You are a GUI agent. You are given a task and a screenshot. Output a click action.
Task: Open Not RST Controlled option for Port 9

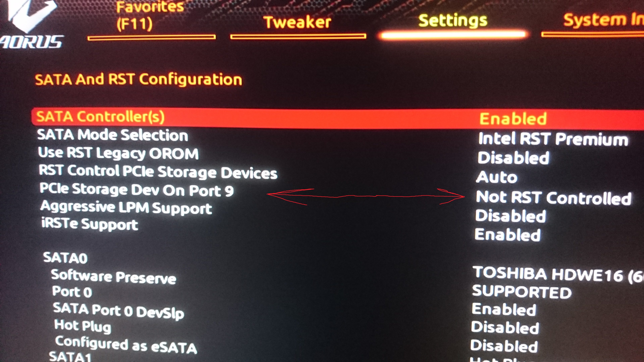pos(553,198)
